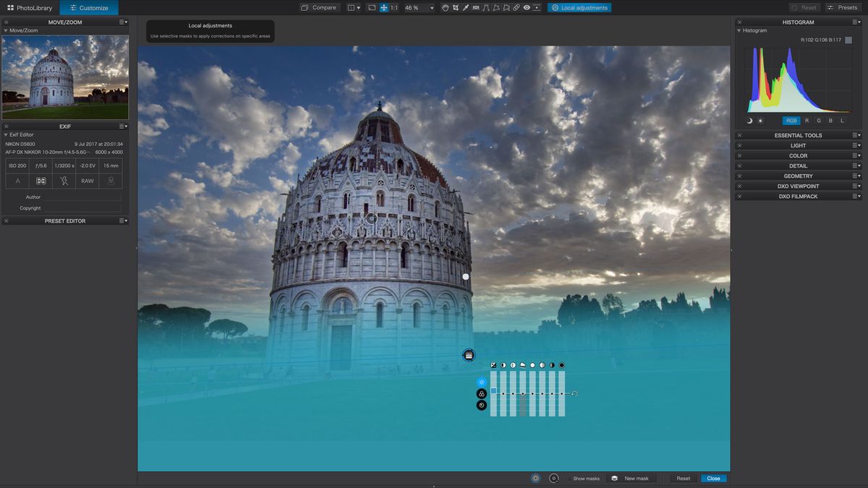Image resolution: width=868 pixels, height=488 pixels.
Task: Collapse the Move/Zoom disclosure triangle
Action: coord(6,31)
